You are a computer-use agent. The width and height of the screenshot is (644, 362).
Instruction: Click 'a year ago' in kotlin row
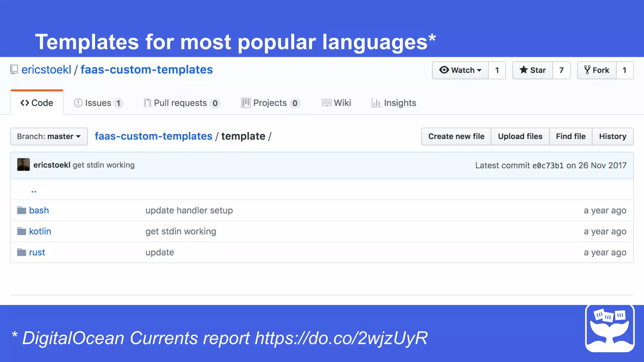pos(605,231)
